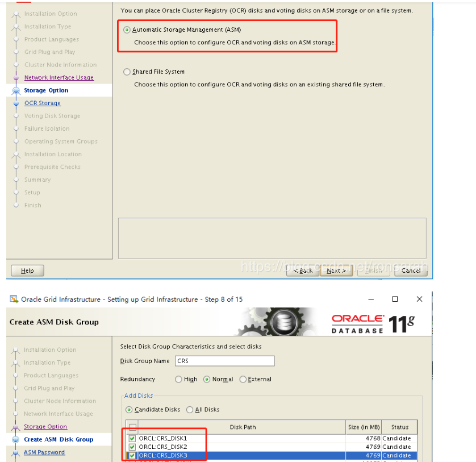Toggle the select-all disks header checkbox

(x=133, y=427)
